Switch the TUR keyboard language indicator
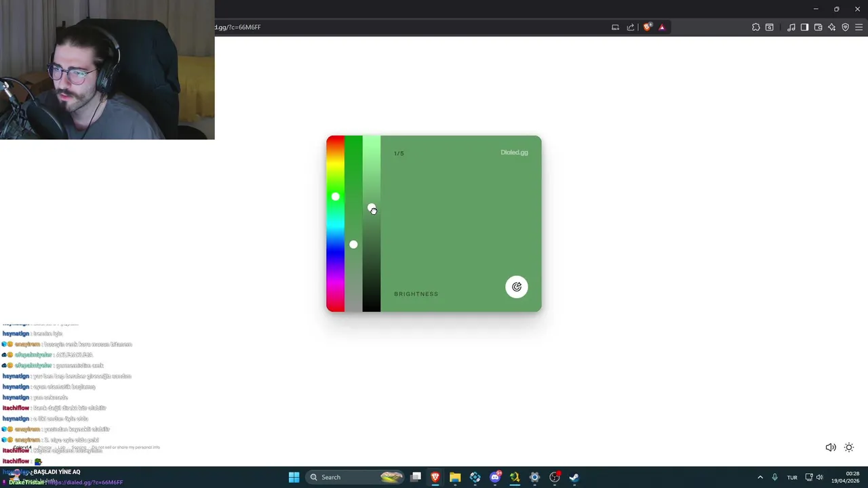The width and height of the screenshot is (868, 488). (x=792, y=477)
